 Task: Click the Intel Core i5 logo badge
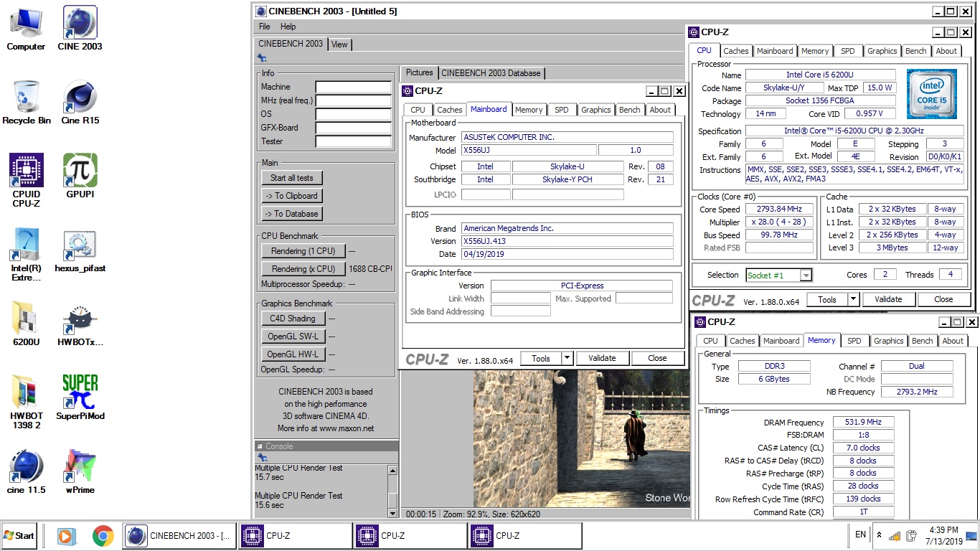coord(932,95)
